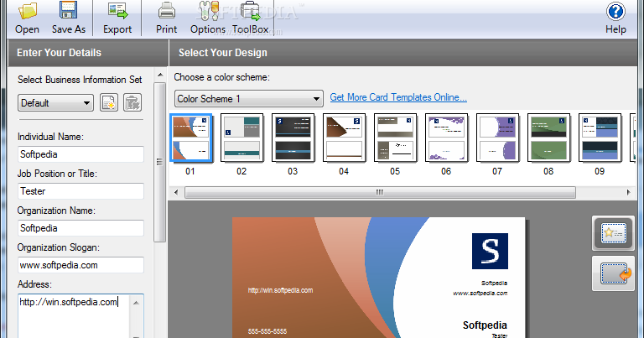
Task: Click the flip card arrow button
Action: pos(613,273)
